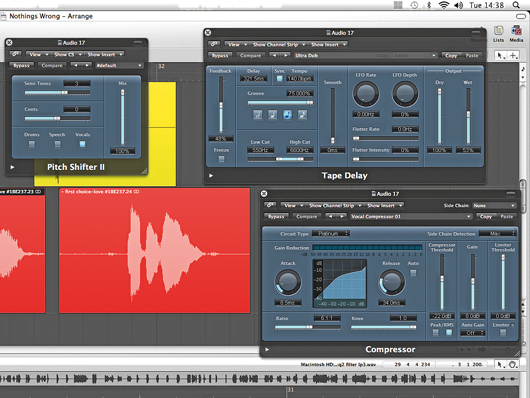530x398 pixels.
Task: Adjust the Compressor Ratio slider
Action: tap(308, 327)
